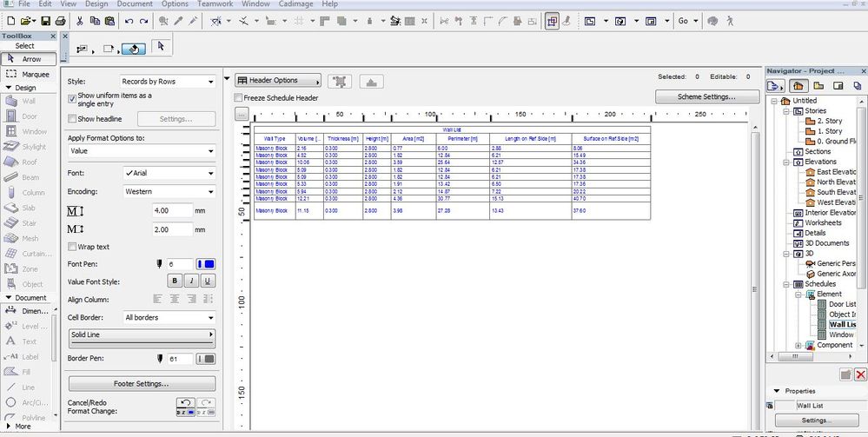This screenshot has width=868, height=437.
Task: Open the Arial font dropdown
Action: tap(169, 173)
